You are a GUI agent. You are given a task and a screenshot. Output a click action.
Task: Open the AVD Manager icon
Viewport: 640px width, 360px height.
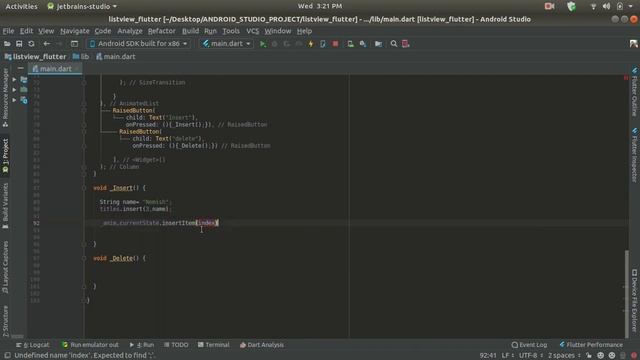pos(350,44)
